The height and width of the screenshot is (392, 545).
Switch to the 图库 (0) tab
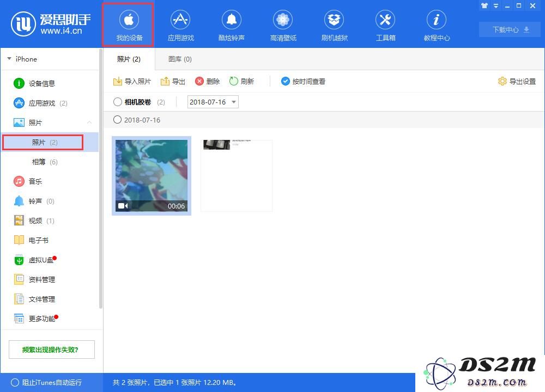pos(180,59)
